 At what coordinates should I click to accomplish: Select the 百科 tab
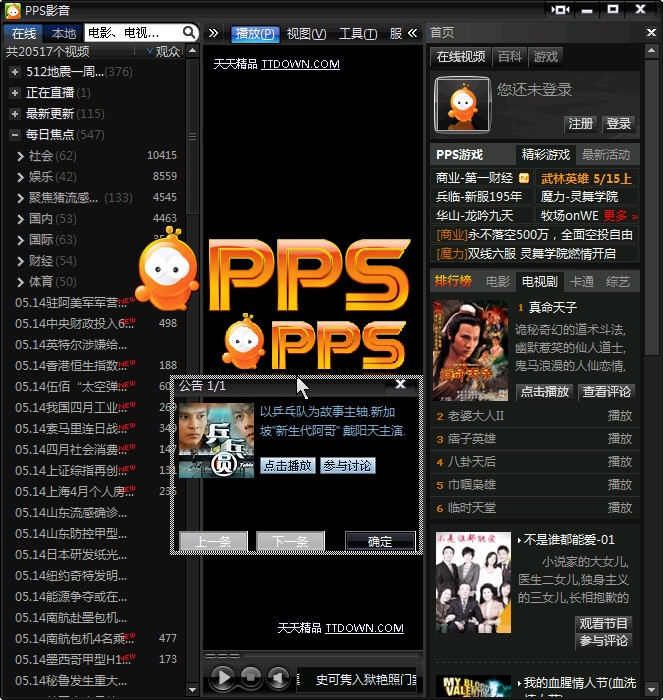[509, 56]
